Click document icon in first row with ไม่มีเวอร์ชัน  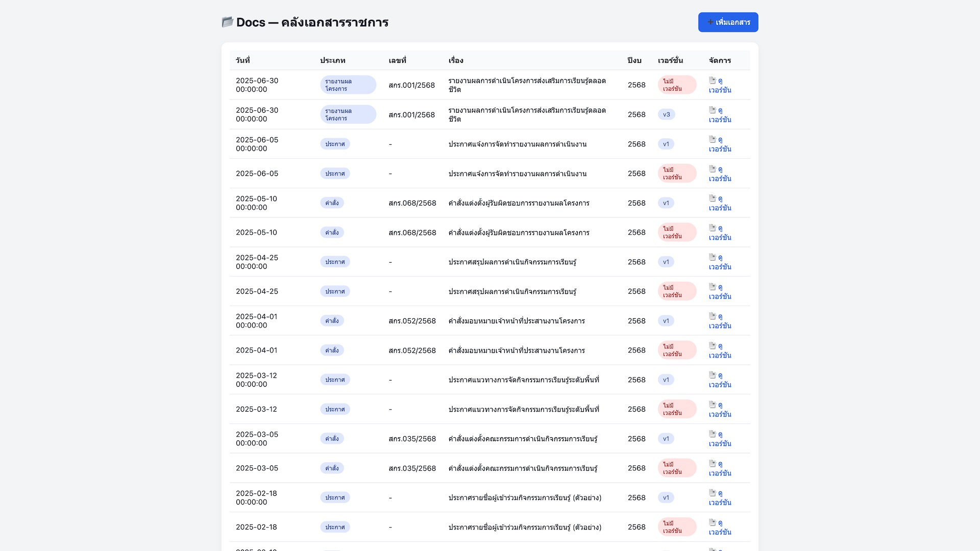[x=713, y=80]
